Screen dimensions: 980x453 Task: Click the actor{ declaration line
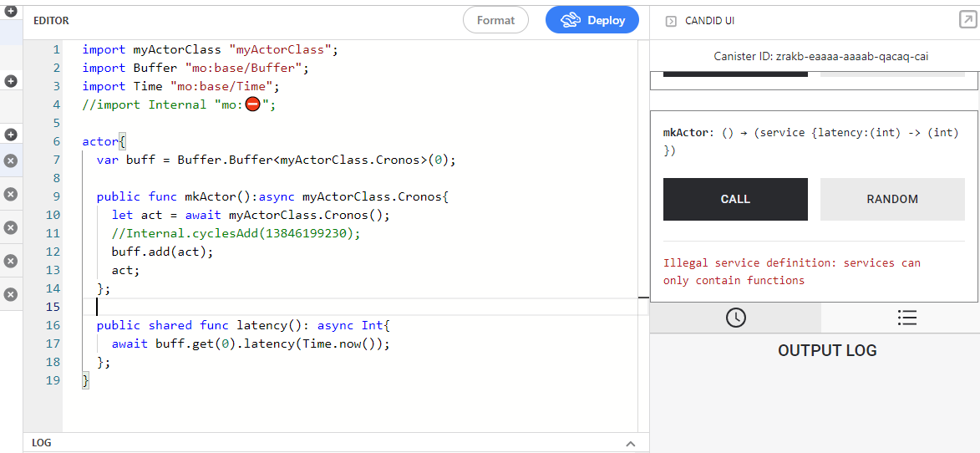(104, 141)
